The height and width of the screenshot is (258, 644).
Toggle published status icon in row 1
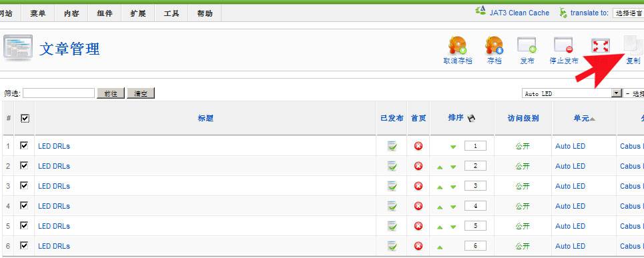392,146
